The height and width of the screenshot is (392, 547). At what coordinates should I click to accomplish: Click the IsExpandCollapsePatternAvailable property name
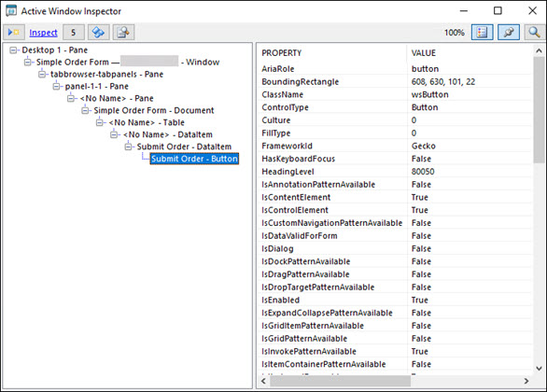(327, 314)
